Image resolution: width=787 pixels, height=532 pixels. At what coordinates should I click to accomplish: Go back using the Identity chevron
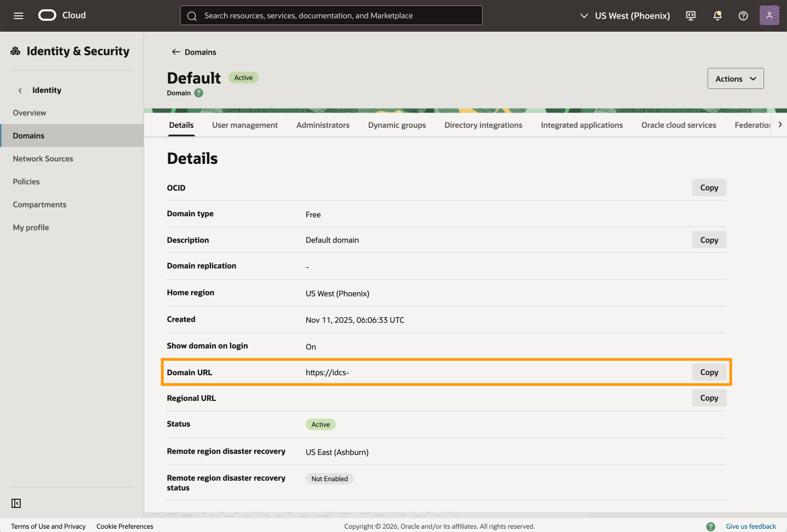[20, 91]
